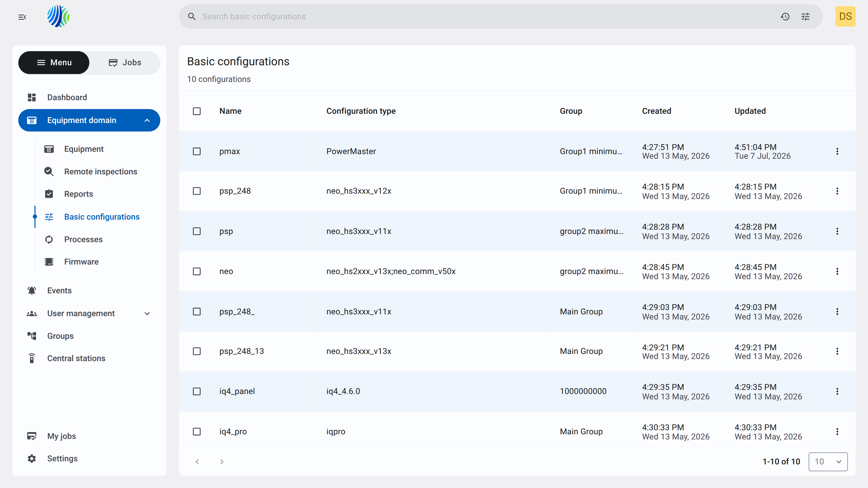Go to next page arrow
Image resolution: width=868 pixels, height=488 pixels.
[222, 462]
